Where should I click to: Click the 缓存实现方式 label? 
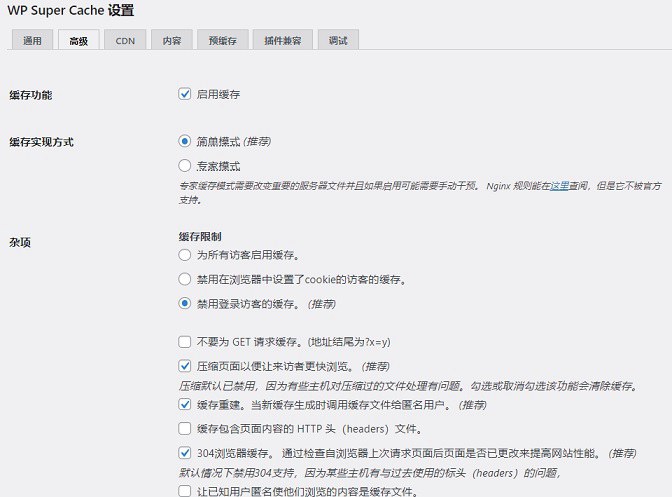(42, 142)
